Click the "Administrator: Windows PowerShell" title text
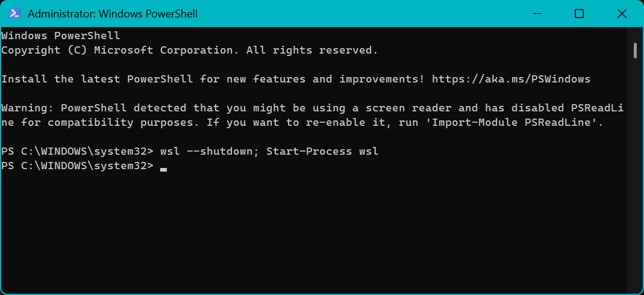This screenshot has height=295, width=644. pos(113,13)
